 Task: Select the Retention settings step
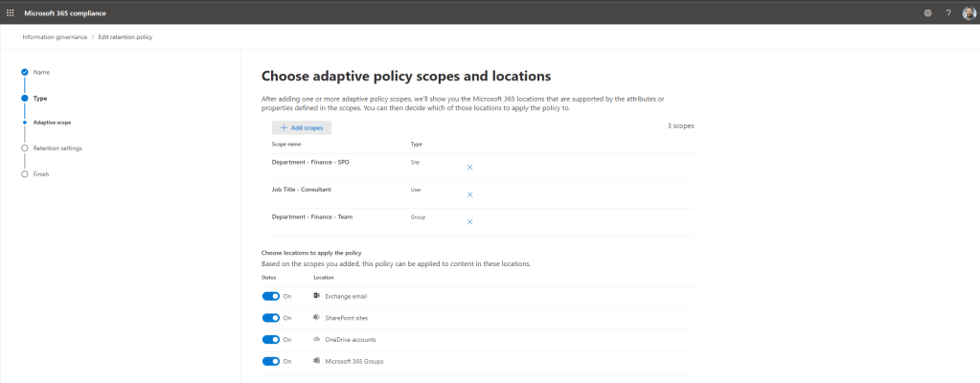coord(57,148)
